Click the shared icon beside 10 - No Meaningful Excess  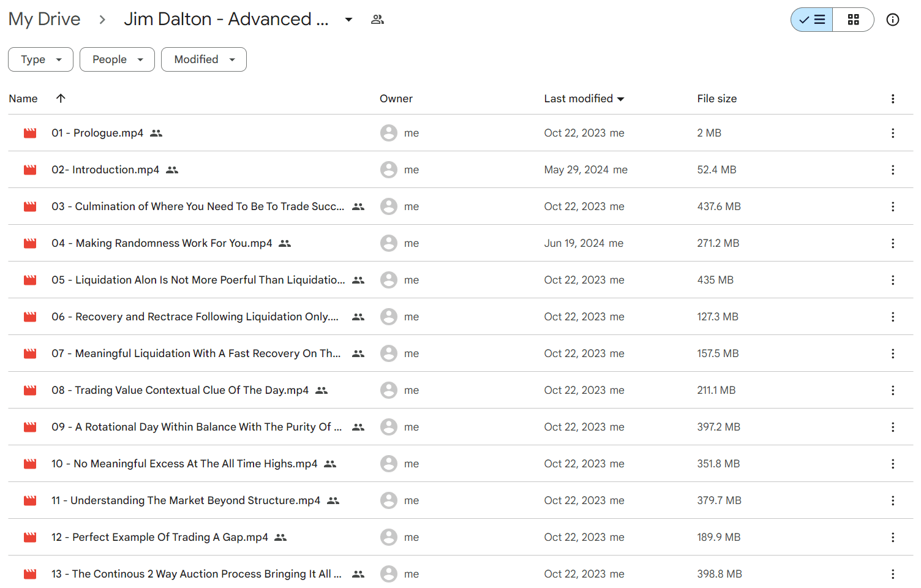pos(330,464)
